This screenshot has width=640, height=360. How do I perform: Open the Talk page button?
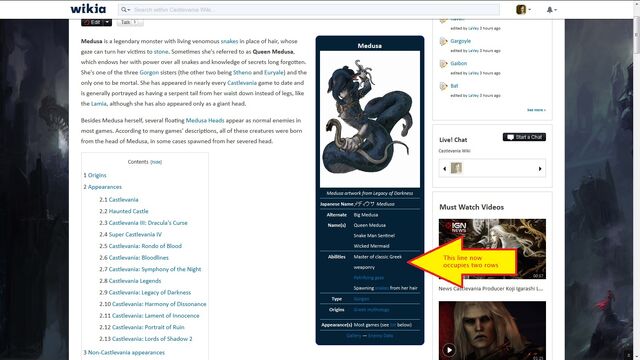click(130, 22)
